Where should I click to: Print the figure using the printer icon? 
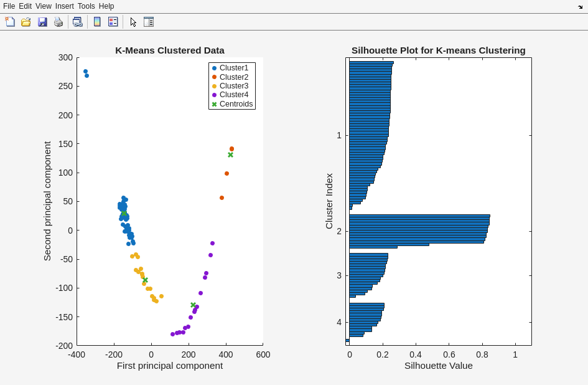[x=58, y=22]
